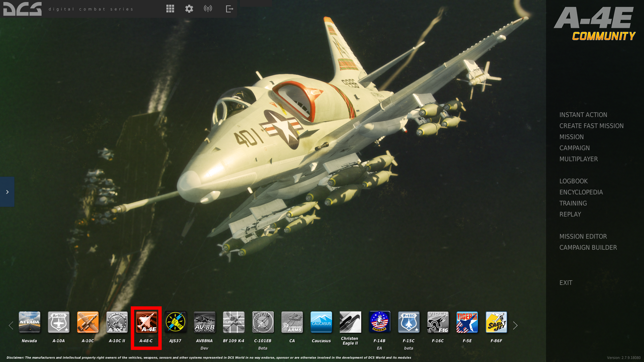The image size is (644, 362).
Task: Click the 'Caucasus' module label
Action: point(321,341)
